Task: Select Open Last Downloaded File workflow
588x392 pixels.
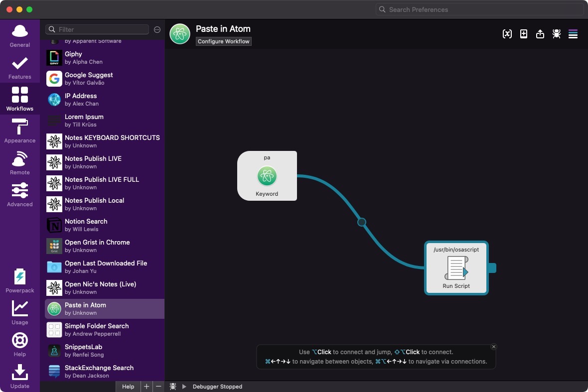Action: click(105, 267)
